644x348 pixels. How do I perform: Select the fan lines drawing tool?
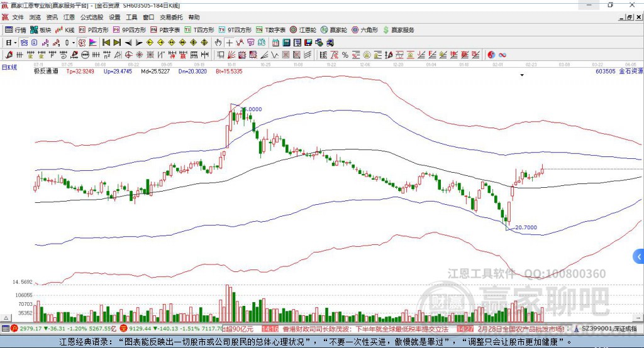231,55
